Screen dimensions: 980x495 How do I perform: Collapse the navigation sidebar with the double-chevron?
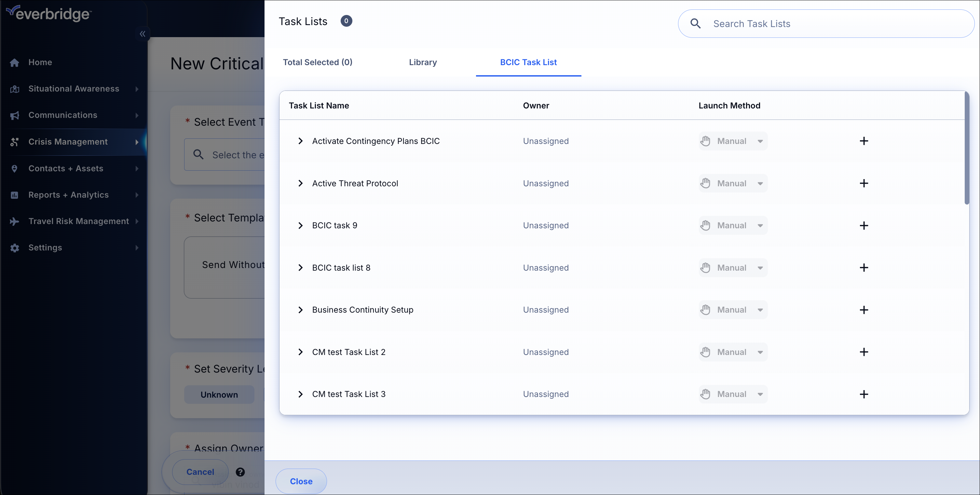[142, 34]
